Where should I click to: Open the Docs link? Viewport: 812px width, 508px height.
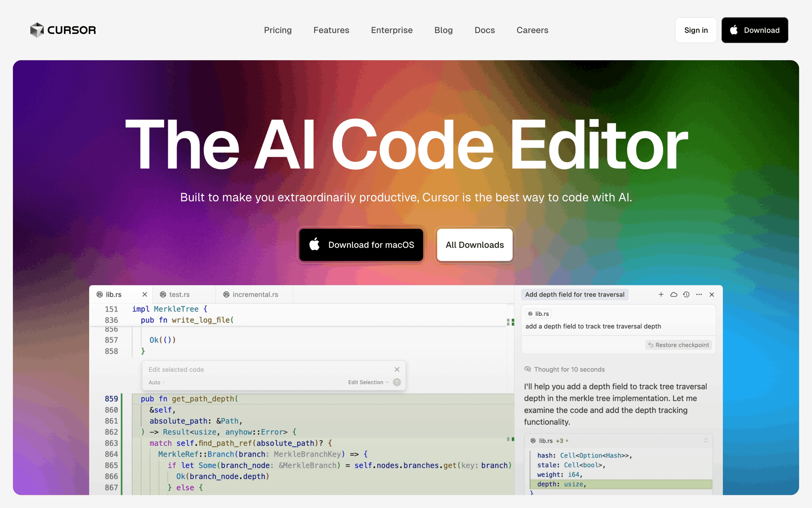click(x=485, y=30)
